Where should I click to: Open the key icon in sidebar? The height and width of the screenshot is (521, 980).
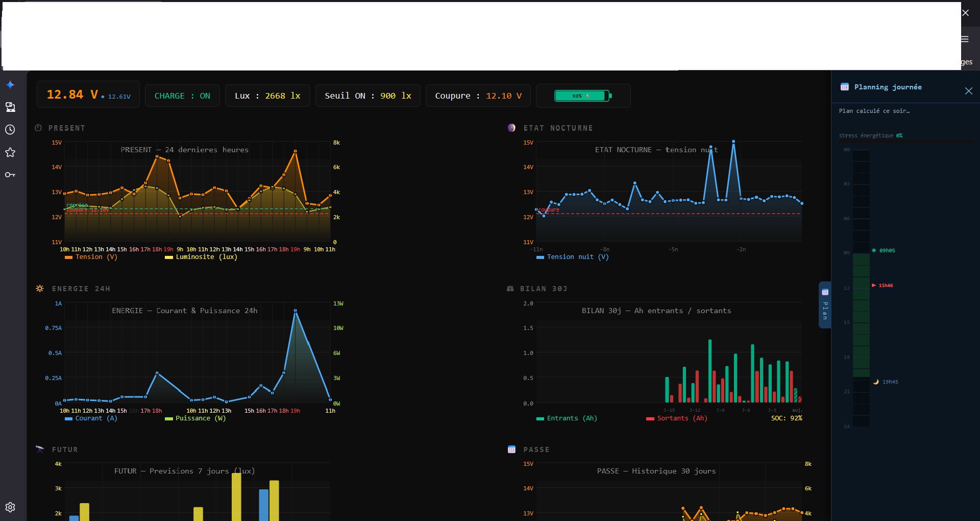[x=10, y=175]
